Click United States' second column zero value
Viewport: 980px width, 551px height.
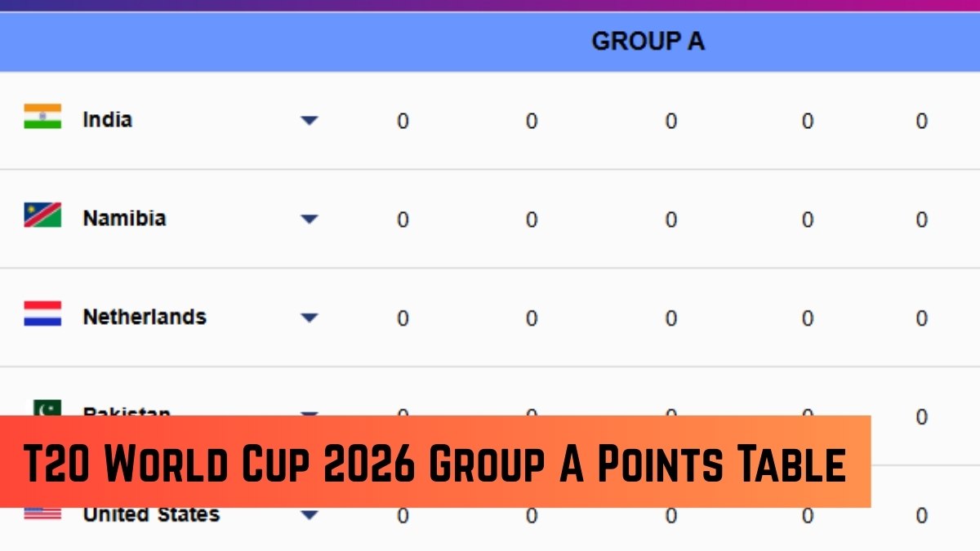(x=532, y=516)
